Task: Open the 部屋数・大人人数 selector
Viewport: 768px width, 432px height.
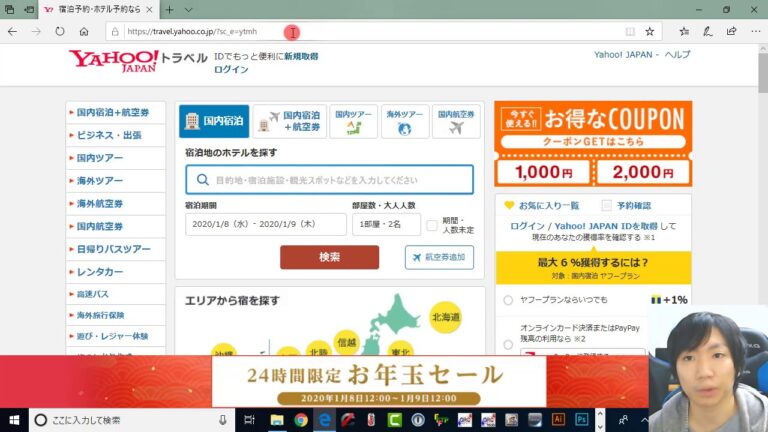Action: pos(386,224)
